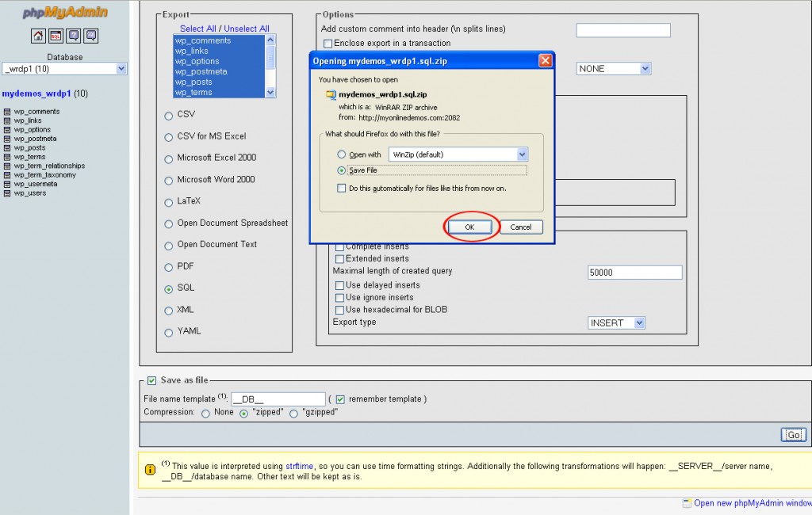Choose Open Document Text format
Viewport: 812px width, 515px height.
click(168, 246)
